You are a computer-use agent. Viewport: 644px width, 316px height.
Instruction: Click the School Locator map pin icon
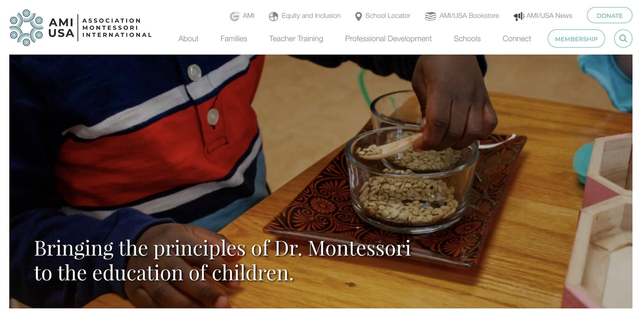(x=358, y=16)
